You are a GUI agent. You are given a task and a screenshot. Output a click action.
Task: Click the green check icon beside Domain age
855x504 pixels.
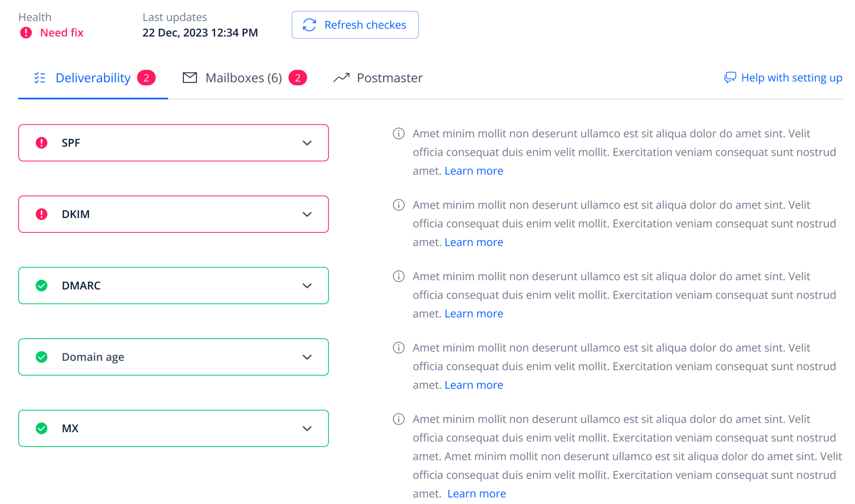[41, 357]
